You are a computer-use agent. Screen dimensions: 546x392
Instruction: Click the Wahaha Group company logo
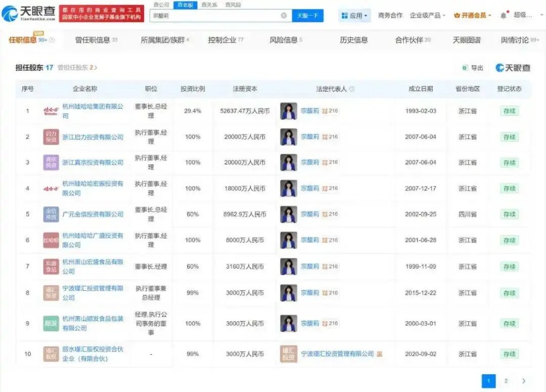pyautogui.click(x=51, y=111)
